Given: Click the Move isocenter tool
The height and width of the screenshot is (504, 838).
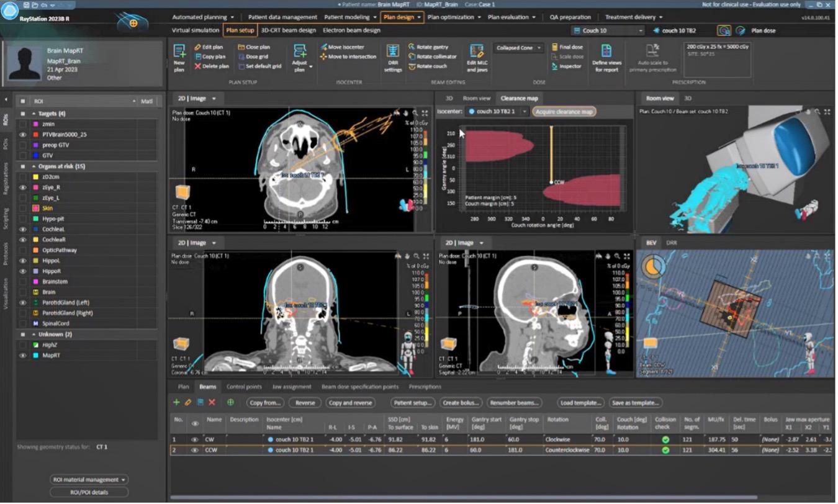Looking at the screenshot, I should point(348,47).
